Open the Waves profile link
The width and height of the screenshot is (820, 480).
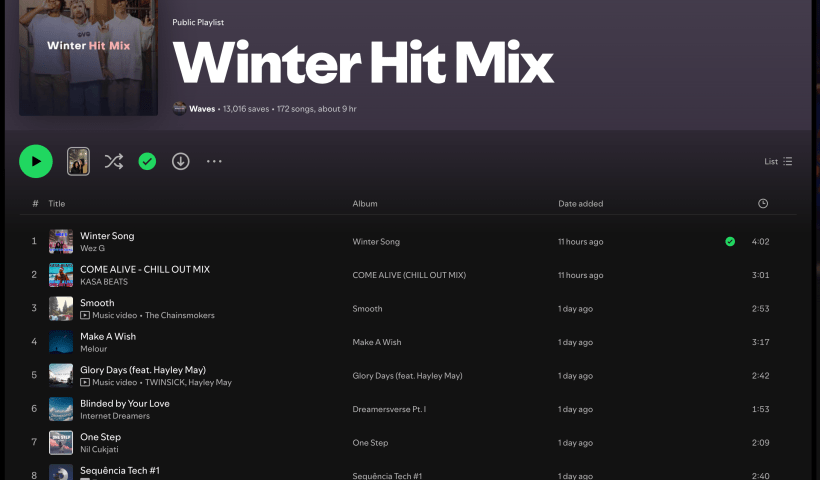202,108
